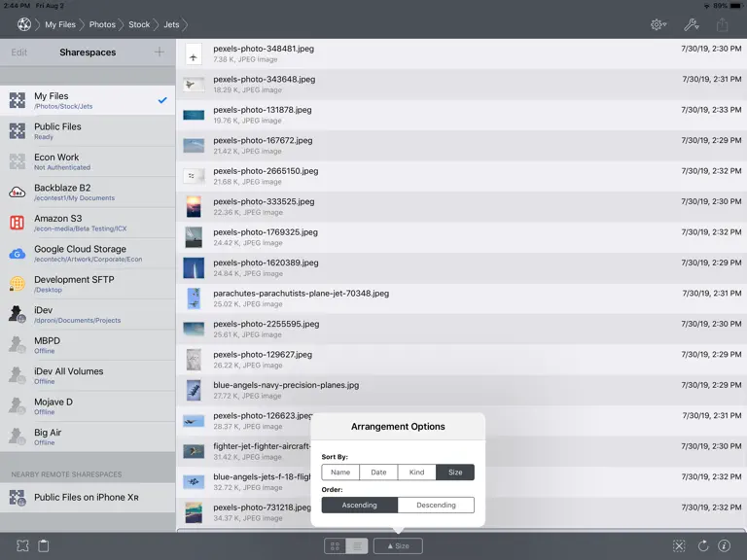Set order to Ascending
The image size is (747, 560).
[x=360, y=505]
